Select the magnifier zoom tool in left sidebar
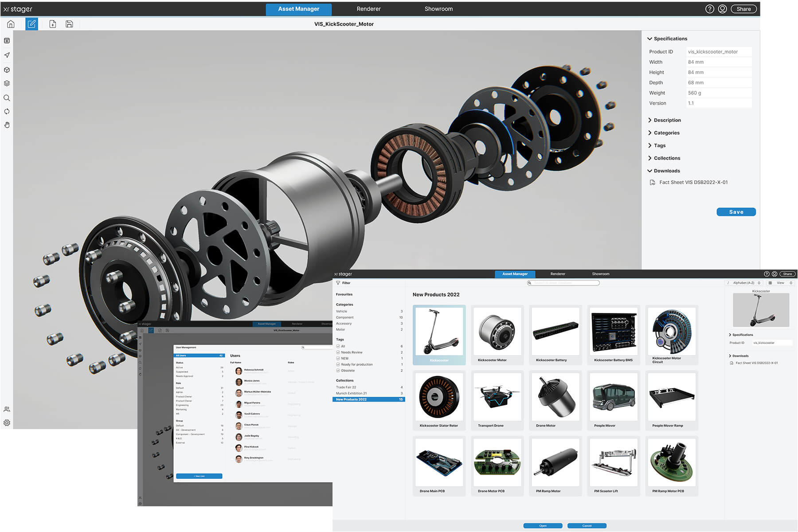Viewport: 798px width, 532px height. pos(7,98)
